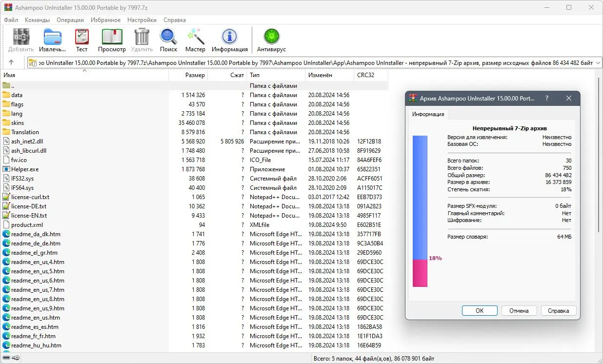Open the Файл menu
The width and height of the screenshot is (603, 364).
(11, 20)
